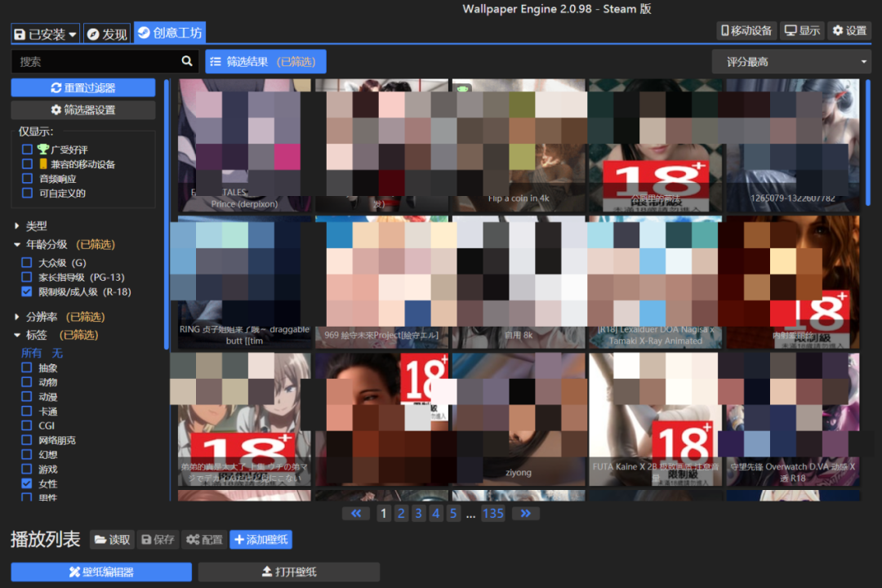Click 读取 folder load playlist
The height and width of the screenshot is (588, 882).
[x=113, y=540]
